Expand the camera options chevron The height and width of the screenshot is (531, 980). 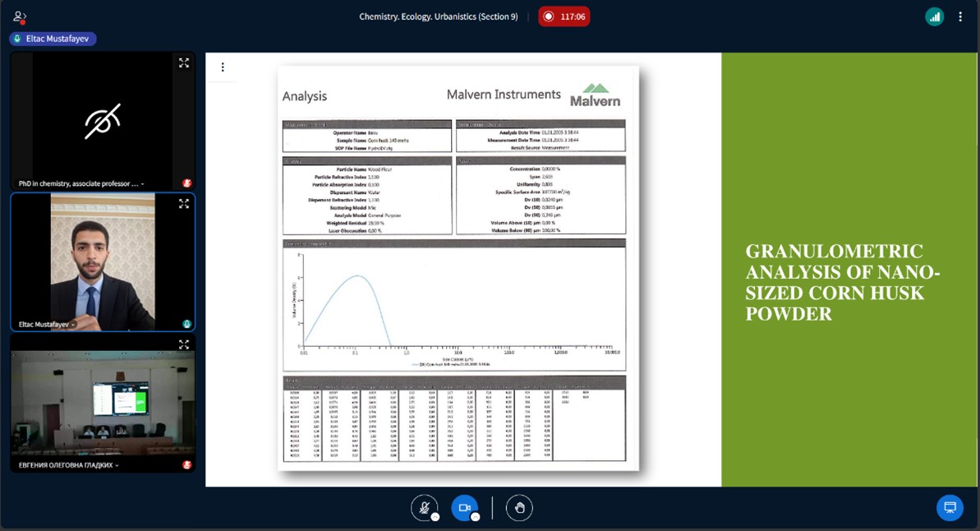point(476,517)
